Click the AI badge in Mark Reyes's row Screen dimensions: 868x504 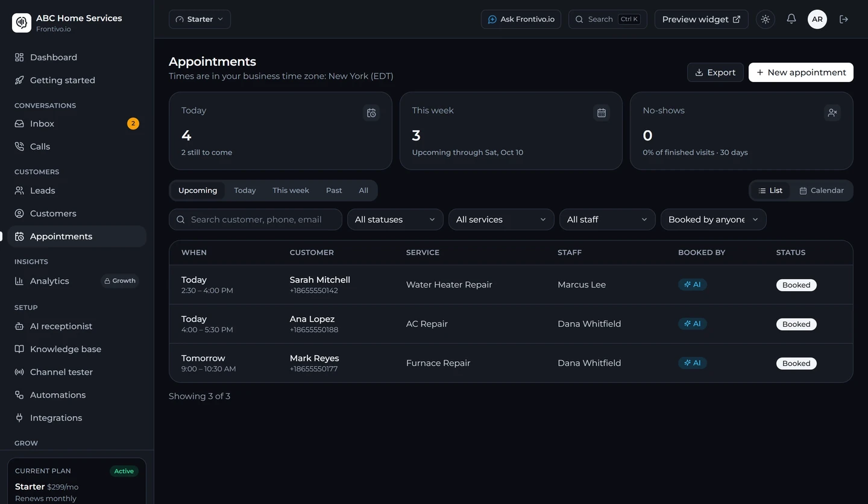click(692, 363)
